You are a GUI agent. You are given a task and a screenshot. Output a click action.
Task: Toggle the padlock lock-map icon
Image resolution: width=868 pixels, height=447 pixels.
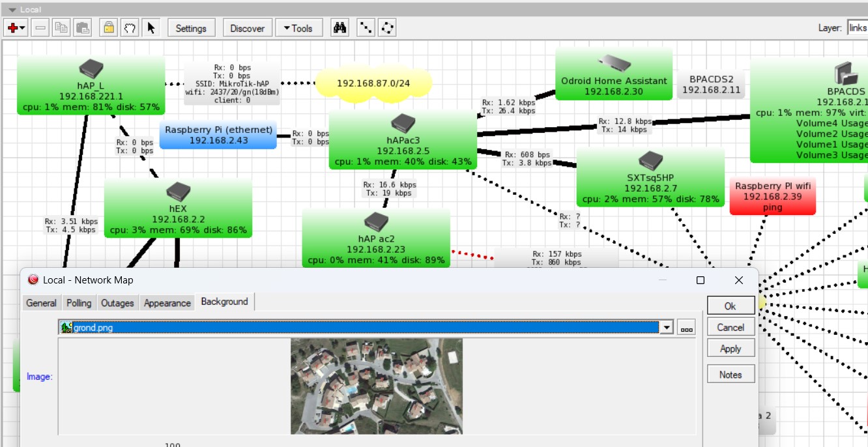pos(109,28)
